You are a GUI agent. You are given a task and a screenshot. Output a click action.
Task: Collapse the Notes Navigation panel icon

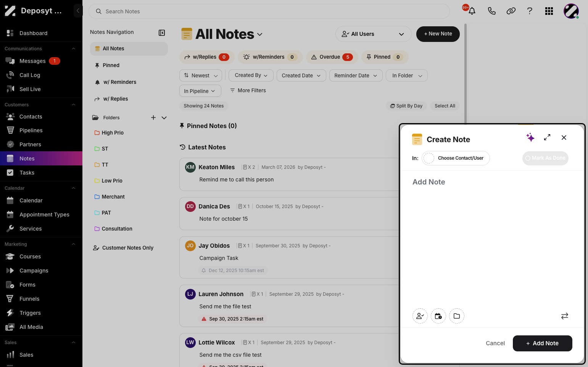click(x=162, y=33)
